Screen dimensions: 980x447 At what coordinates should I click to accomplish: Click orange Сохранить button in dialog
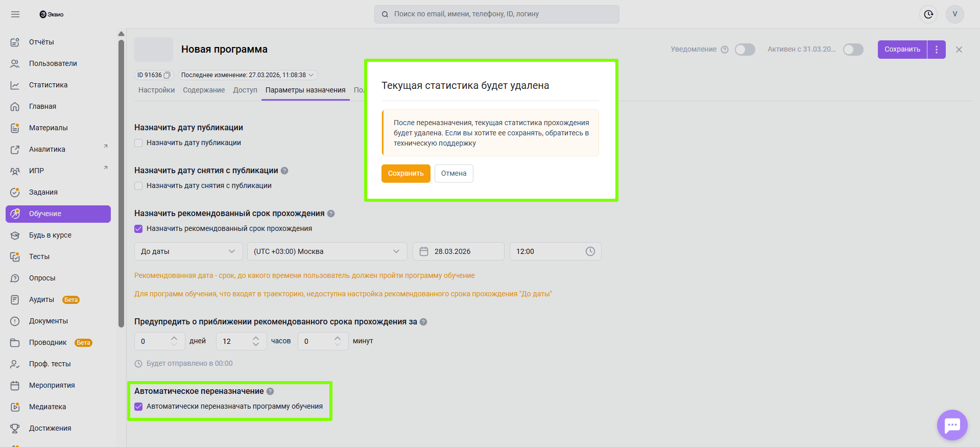tap(405, 173)
